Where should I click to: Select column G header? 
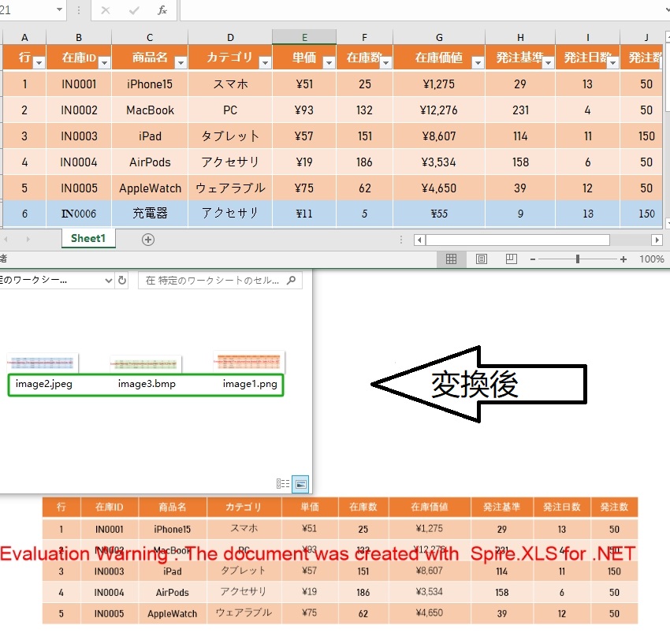[x=439, y=38]
